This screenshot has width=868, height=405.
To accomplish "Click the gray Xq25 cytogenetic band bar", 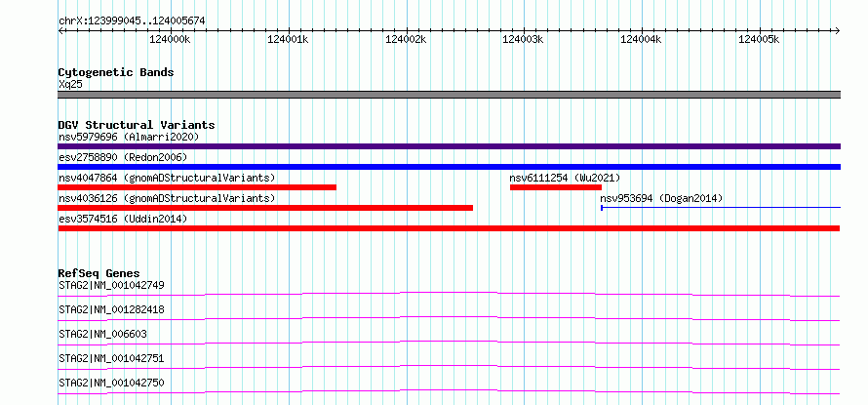I will [x=449, y=95].
